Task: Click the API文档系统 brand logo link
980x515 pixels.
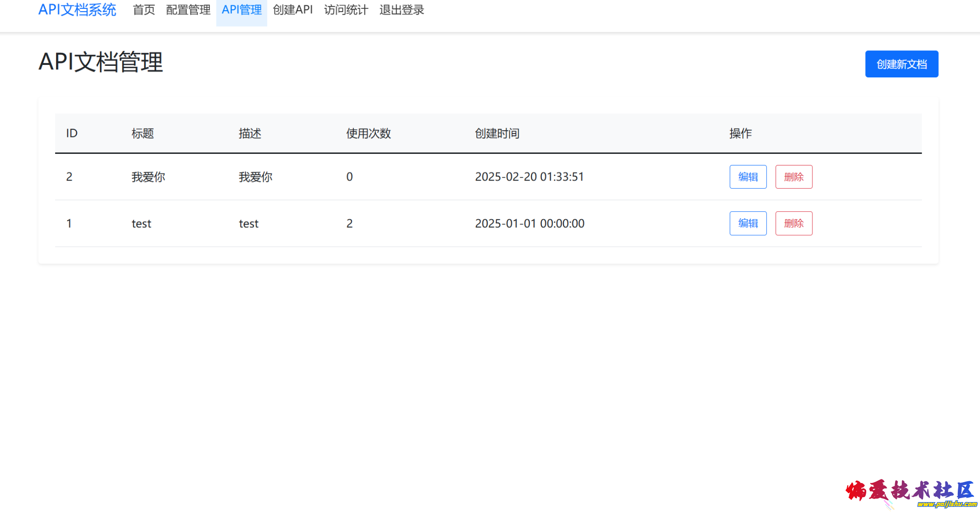Action: 77,10
